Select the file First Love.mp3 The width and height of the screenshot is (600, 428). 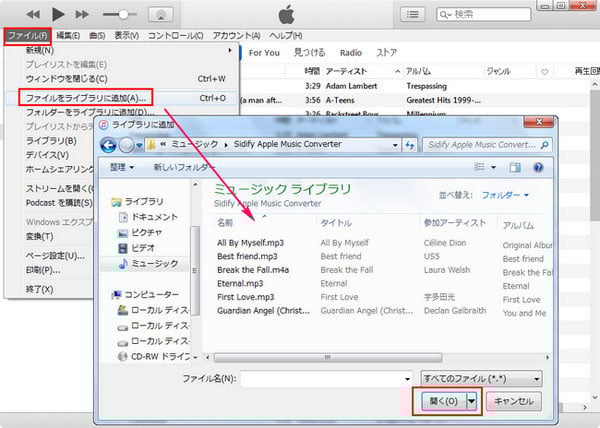pyautogui.click(x=246, y=297)
